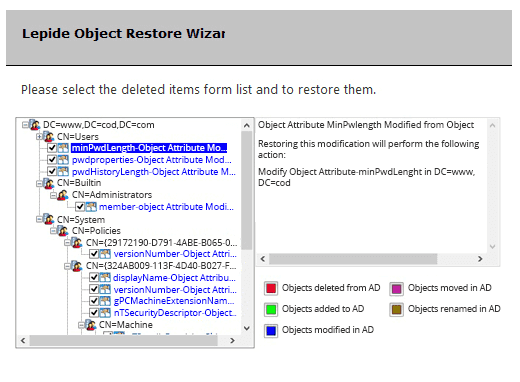
Task: Uncheck versionNumber checkbox under CN={324AB009
Action: coord(94,290)
